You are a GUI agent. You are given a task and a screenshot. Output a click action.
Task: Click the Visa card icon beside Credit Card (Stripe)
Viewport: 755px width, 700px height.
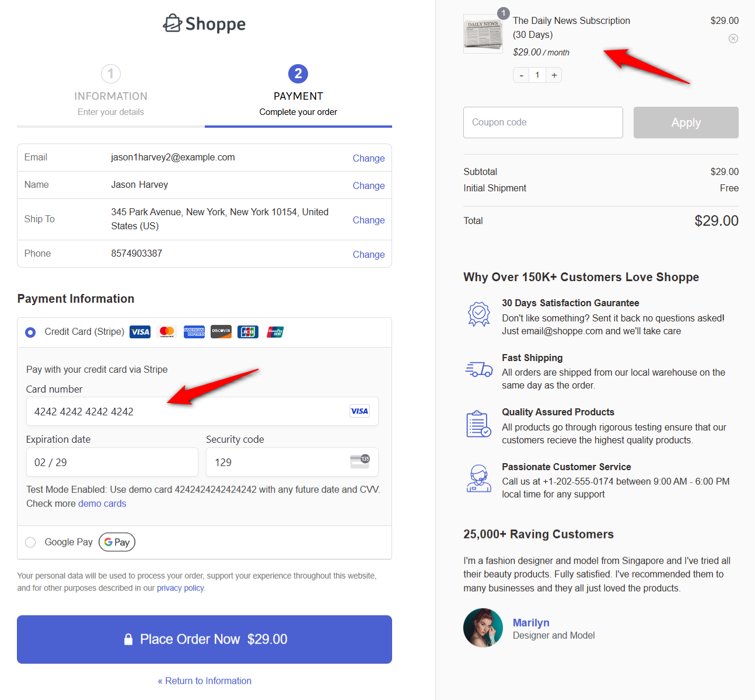[140, 332]
